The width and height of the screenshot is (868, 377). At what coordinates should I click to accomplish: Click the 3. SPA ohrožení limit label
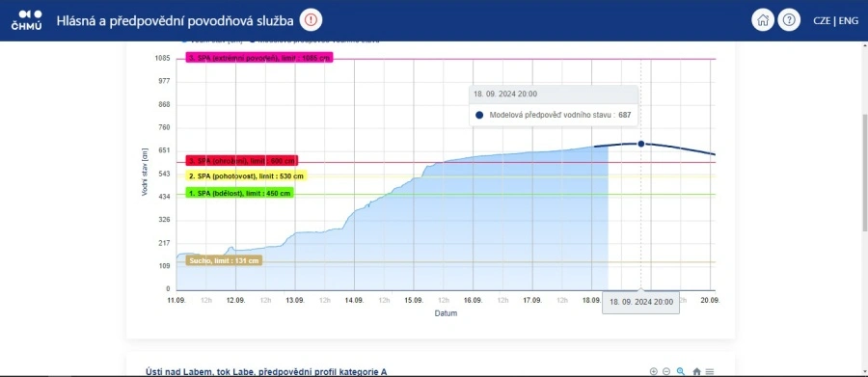pos(242,161)
